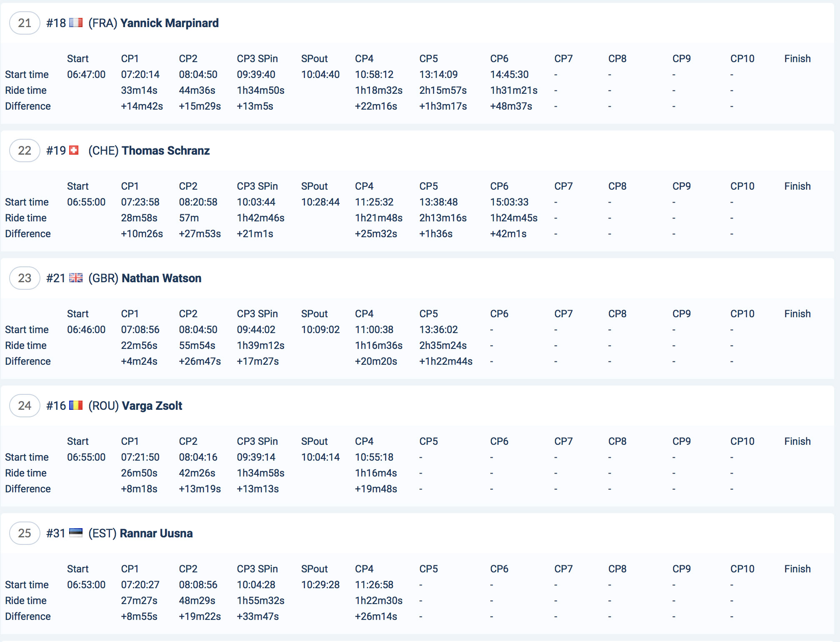Click Watson's CP5 difference +1h22m44s
Image resolution: width=840 pixels, height=642 pixels.
click(445, 361)
